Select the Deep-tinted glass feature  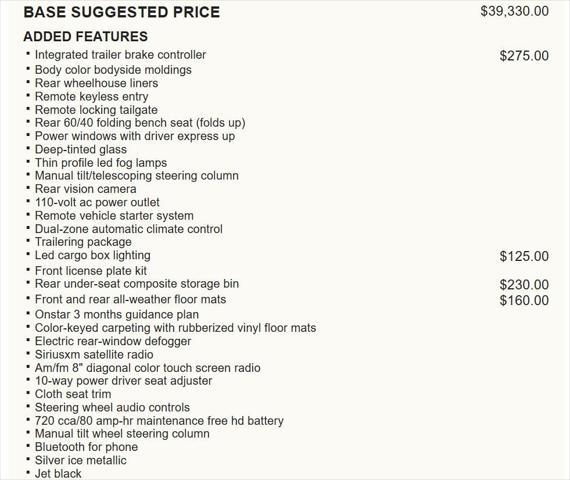point(81,149)
